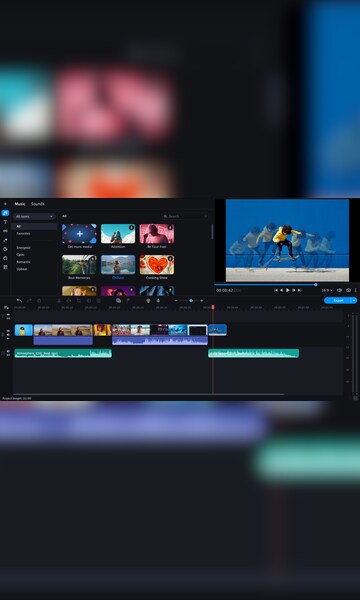Click the Undo arrow icon
360x600 pixels.
[20, 301]
